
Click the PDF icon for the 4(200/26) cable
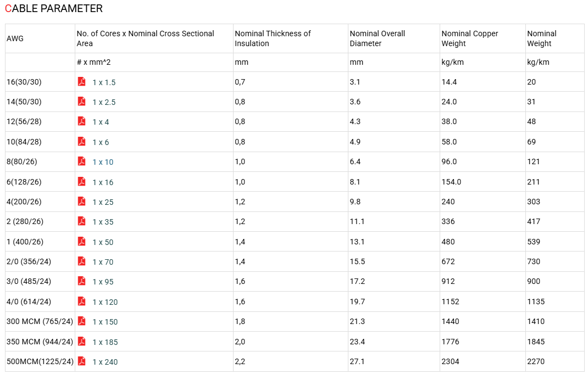tap(81, 201)
